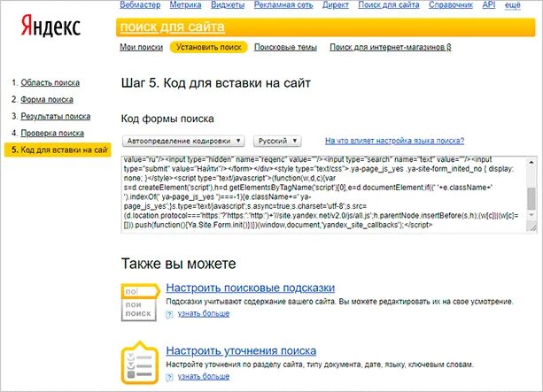
Task: Switch to the Поисковые темы tab
Action: 285,48
